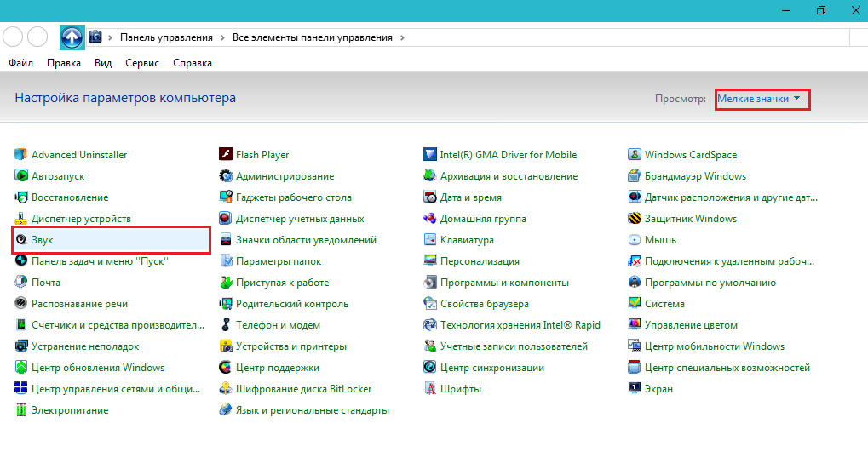This screenshot has width=868, height=475.
Task: Open the Справка menu
Action: coord(193,63)
